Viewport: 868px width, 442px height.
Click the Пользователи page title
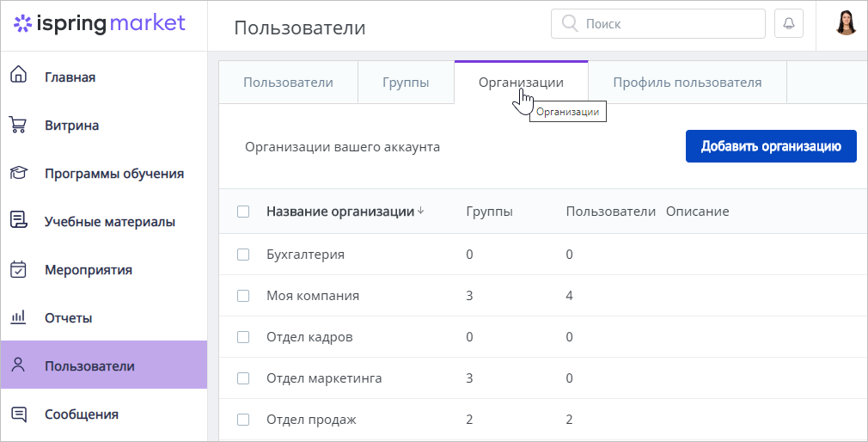click(300, 28)
